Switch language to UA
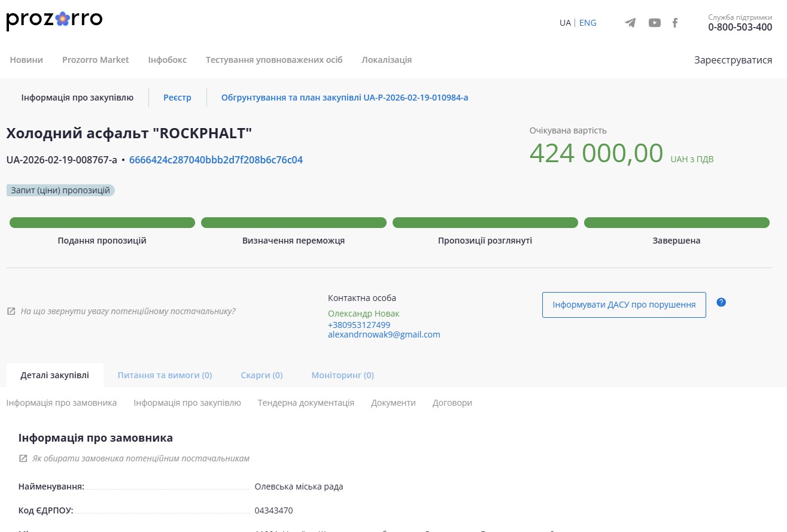This screenshot has height=532, width=787. [x=565, y=23]
